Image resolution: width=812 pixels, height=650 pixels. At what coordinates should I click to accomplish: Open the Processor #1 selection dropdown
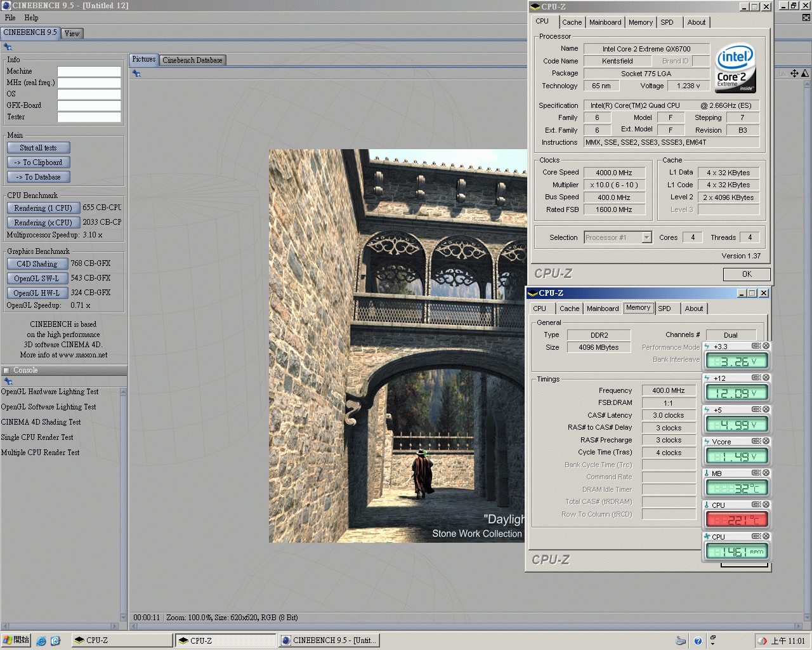pos(646,237)
